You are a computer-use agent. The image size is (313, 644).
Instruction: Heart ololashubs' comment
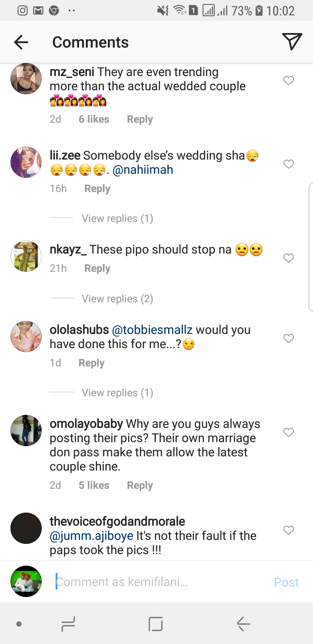click(x=288, y=338)
